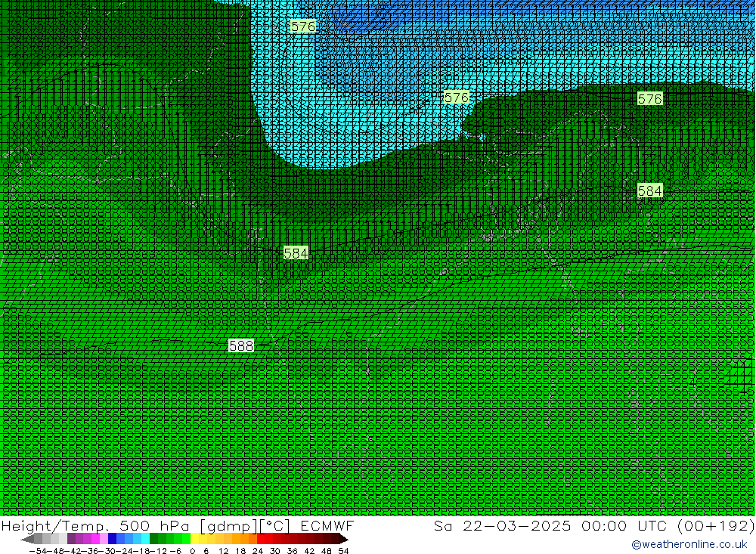
Task: Click the 12 legend scale value
Action: 223,551
